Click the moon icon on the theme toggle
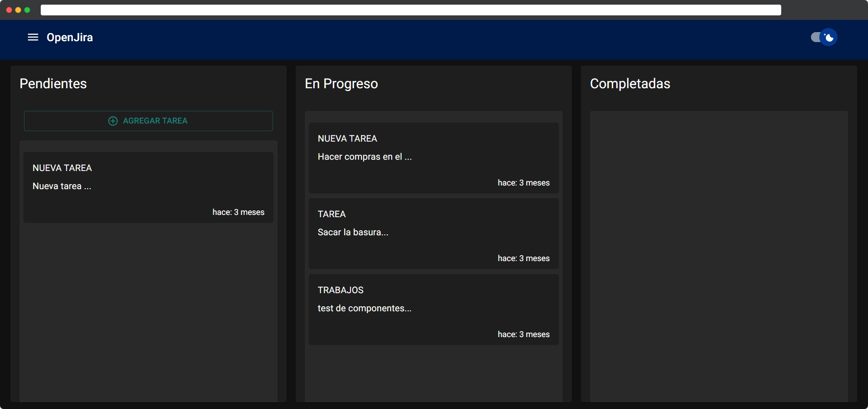Image resolution: width=868 pixels, height=409 pixels. [829, 38]
